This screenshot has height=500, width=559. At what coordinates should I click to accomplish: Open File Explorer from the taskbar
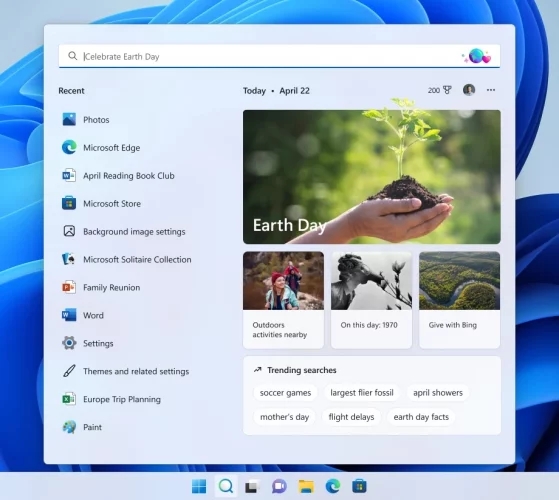pyautogui.click(x=306, y=486)
